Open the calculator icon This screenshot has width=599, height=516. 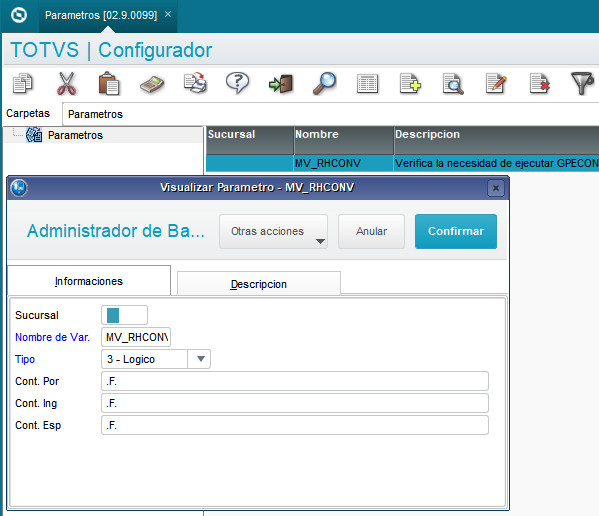[x=152, y=84]
